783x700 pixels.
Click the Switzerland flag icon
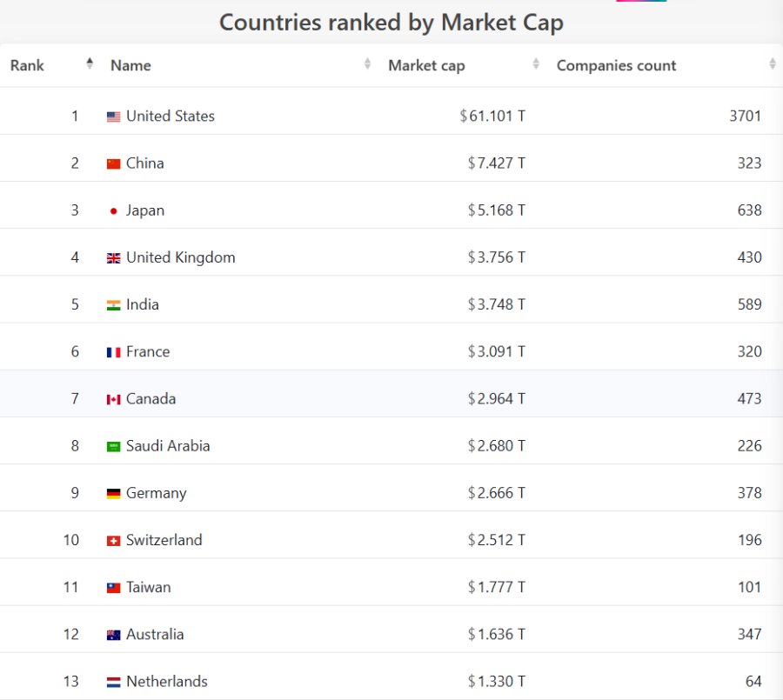click(113, 540)
